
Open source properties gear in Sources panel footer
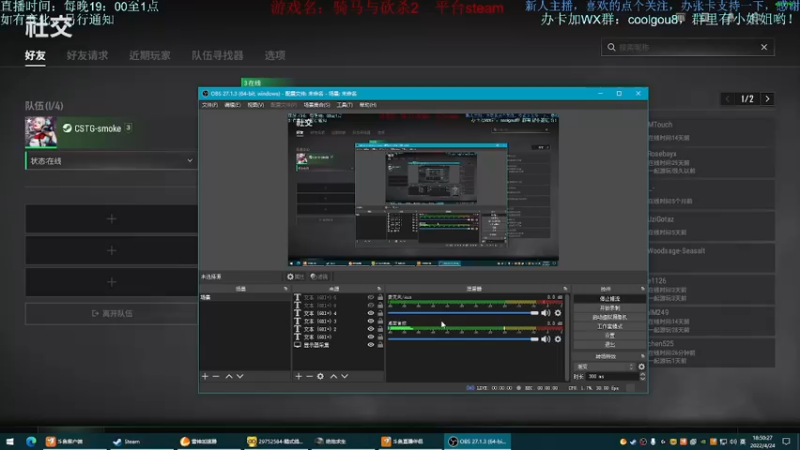click(320, 377)
